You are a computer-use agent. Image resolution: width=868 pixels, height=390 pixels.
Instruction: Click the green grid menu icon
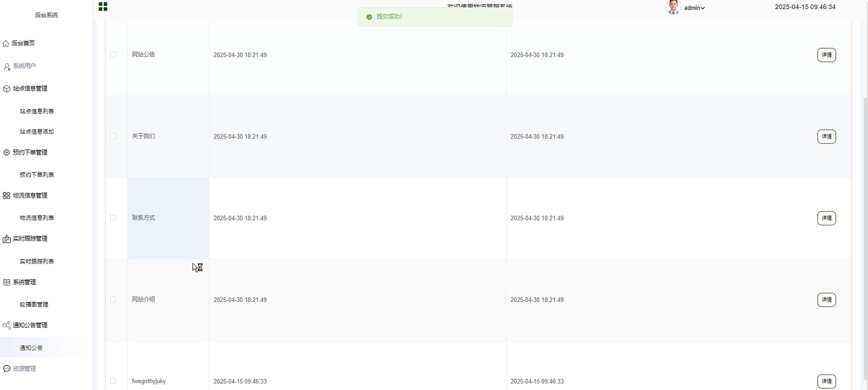[x=103, y=7]
